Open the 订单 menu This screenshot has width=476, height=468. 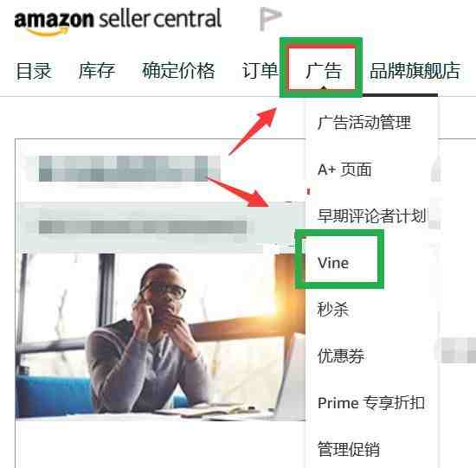coord(260,71)
